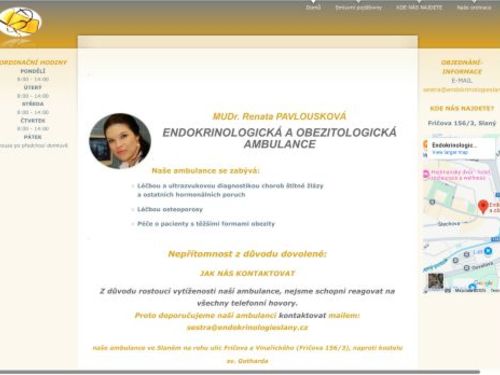Click the site logo in the header
Image resolution: width=500 pixels, height=375 pixels.
[x=20, y=23]
